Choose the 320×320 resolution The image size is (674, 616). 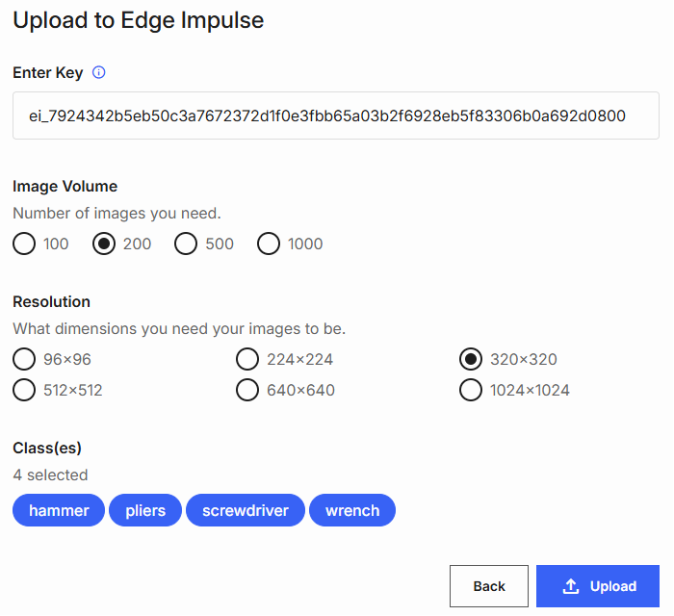(471, 360)
